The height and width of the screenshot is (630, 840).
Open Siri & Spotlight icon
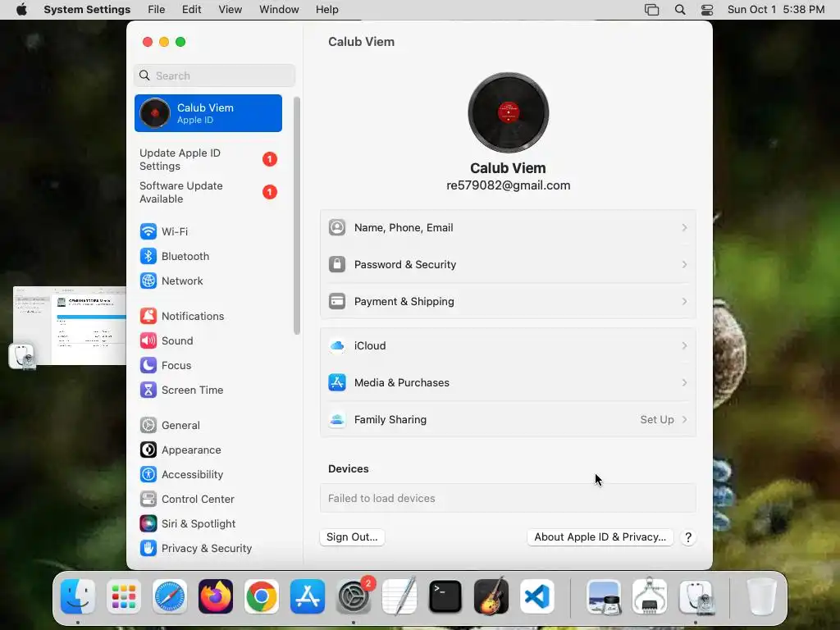(148, 524)
